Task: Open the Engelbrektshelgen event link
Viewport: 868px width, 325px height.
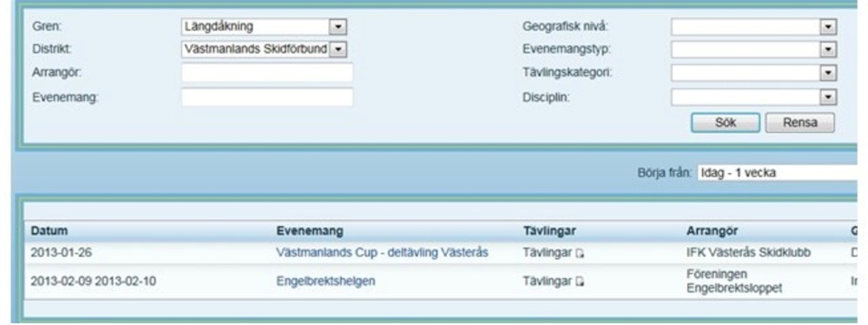Action: pos(325,282)
